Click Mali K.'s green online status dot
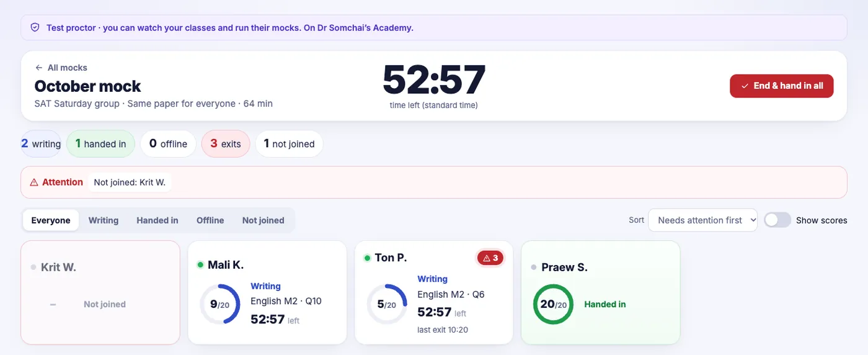 pos(200,265)
